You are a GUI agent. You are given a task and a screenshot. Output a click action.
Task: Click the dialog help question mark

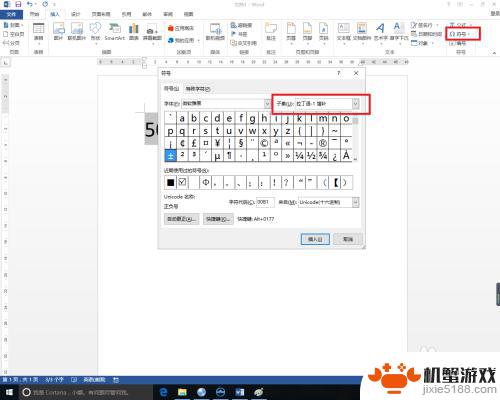pos(339,73)
